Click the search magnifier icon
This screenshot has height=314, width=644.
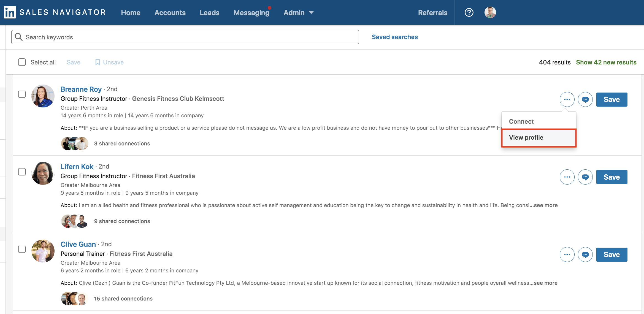tap(18, 37)
